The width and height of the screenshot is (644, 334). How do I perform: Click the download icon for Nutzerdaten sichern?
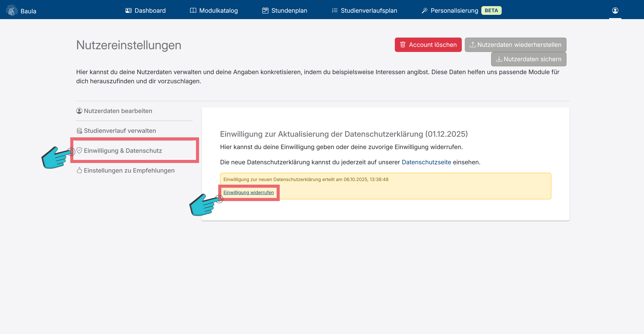point(499,59)
